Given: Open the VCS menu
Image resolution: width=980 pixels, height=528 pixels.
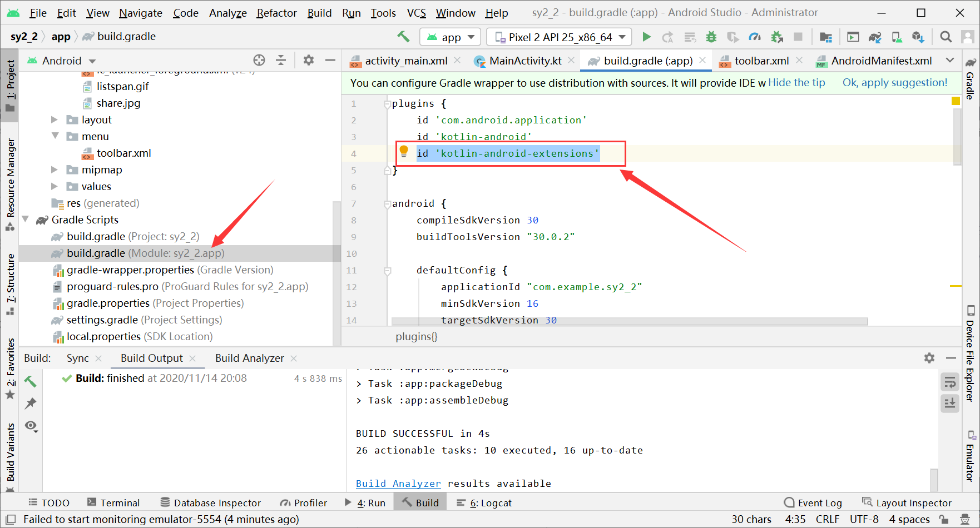Looking at the screenshot, I should click(x=417, y=13).
